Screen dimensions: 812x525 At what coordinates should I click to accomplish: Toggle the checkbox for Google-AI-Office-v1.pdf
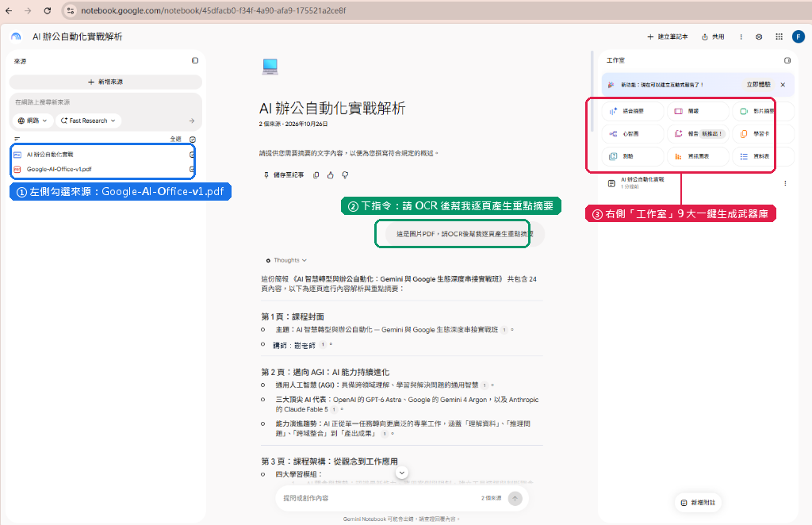(192, 169)
